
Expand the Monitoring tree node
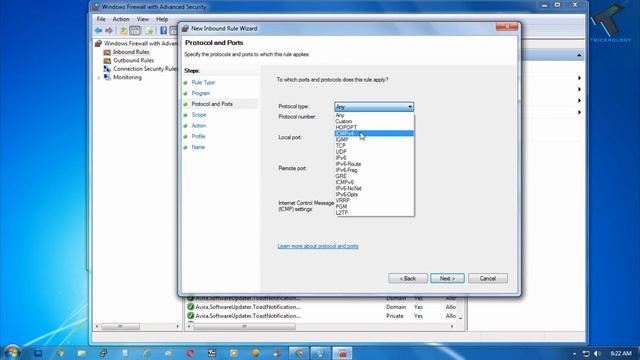point(98,78)
